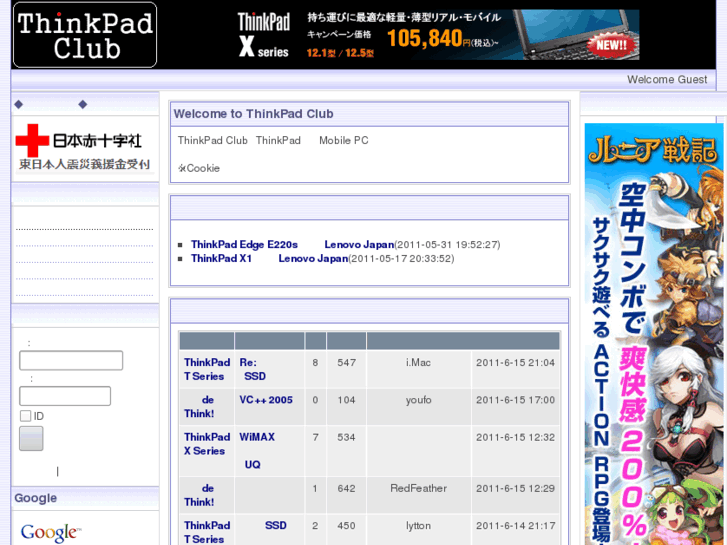Click the view count 547
This screenshot has height=545, width=727.
coord(346,363)
